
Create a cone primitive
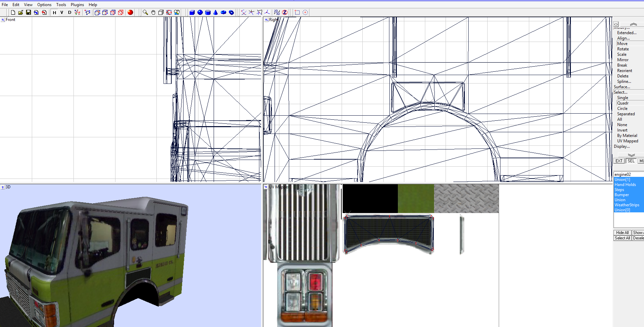215,12
